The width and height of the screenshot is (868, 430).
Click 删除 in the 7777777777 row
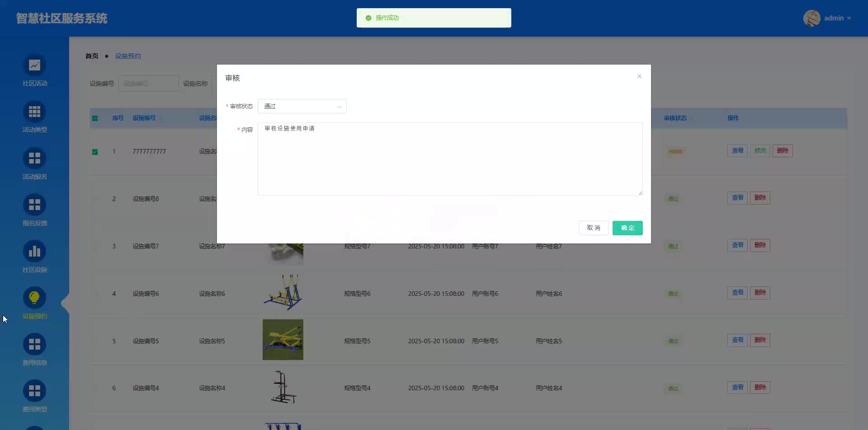(783, 151)
